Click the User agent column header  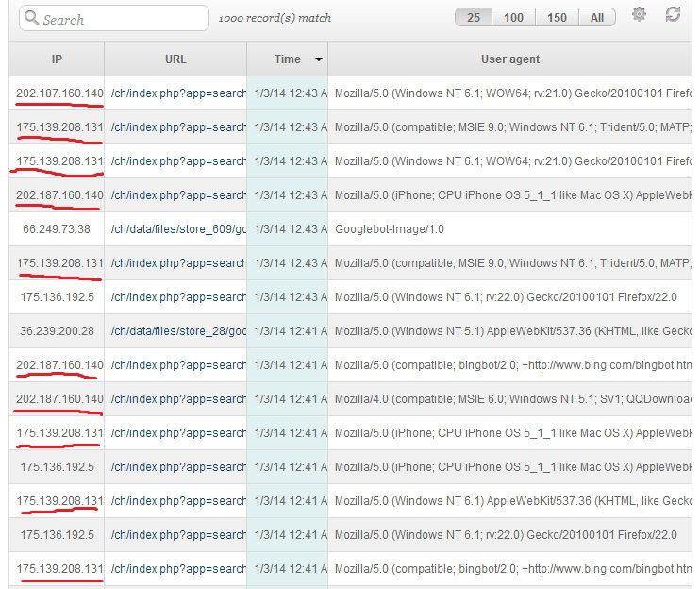tap(509, 59)
